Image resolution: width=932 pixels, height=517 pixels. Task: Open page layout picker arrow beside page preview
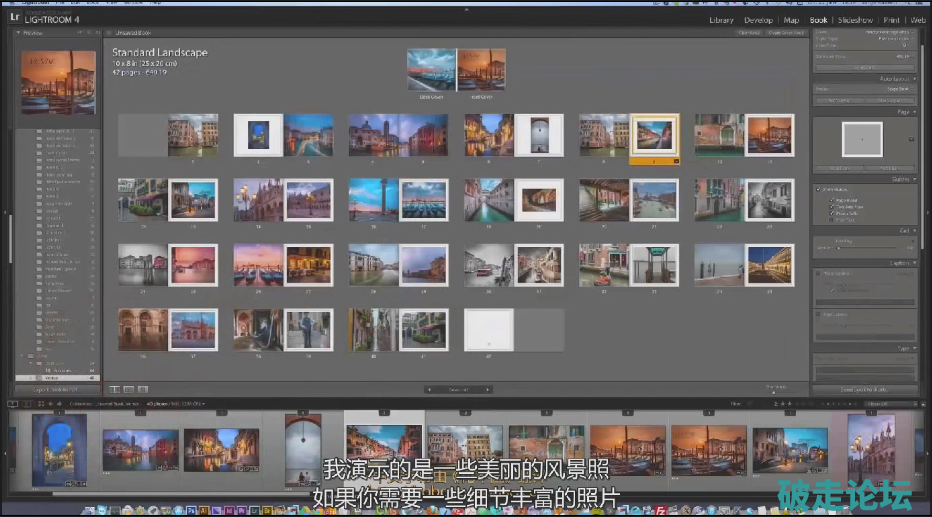[x=911, y=140]
